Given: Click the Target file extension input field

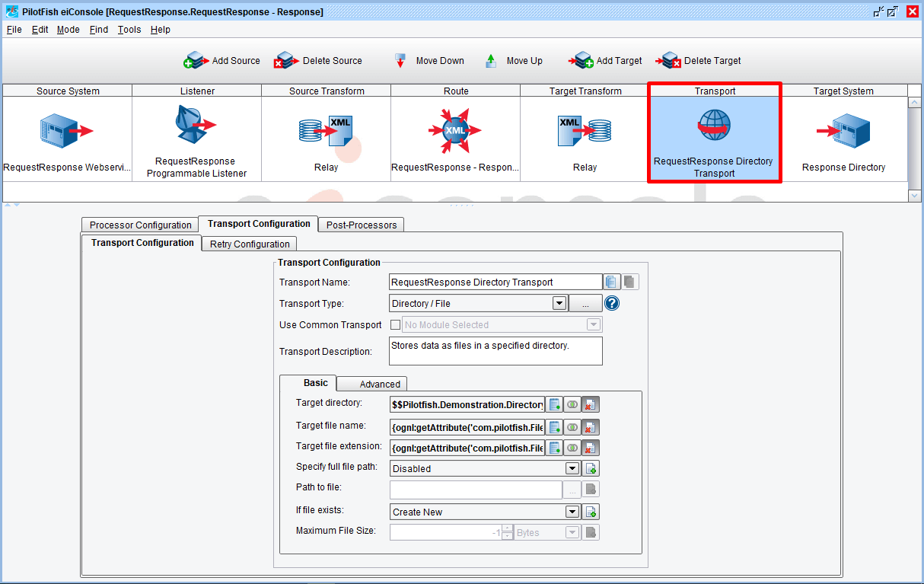Looking at the screenshot, I should tap(467, 448).
